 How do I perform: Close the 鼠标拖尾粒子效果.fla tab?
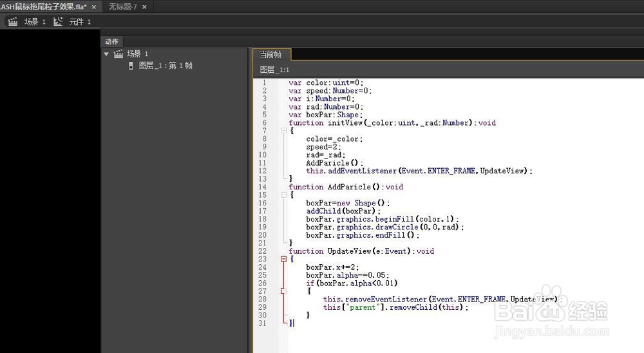[93, 7]
